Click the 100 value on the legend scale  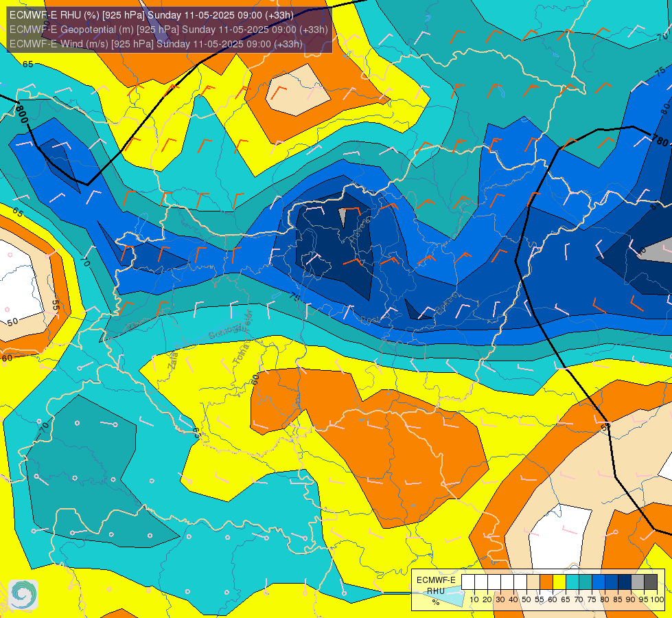(658, 599)
